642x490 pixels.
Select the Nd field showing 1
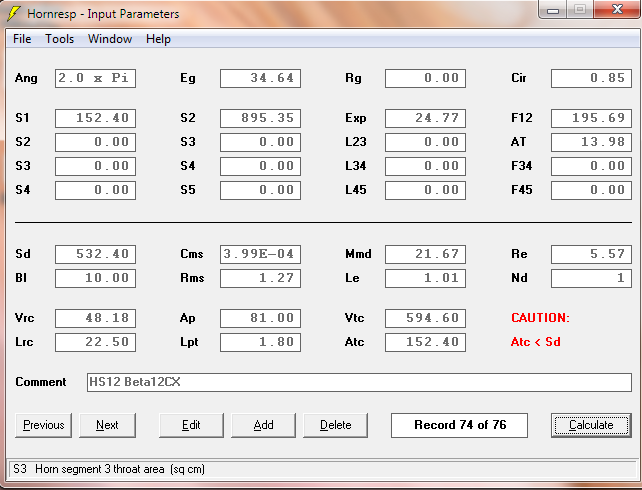[x=591, y=278]
